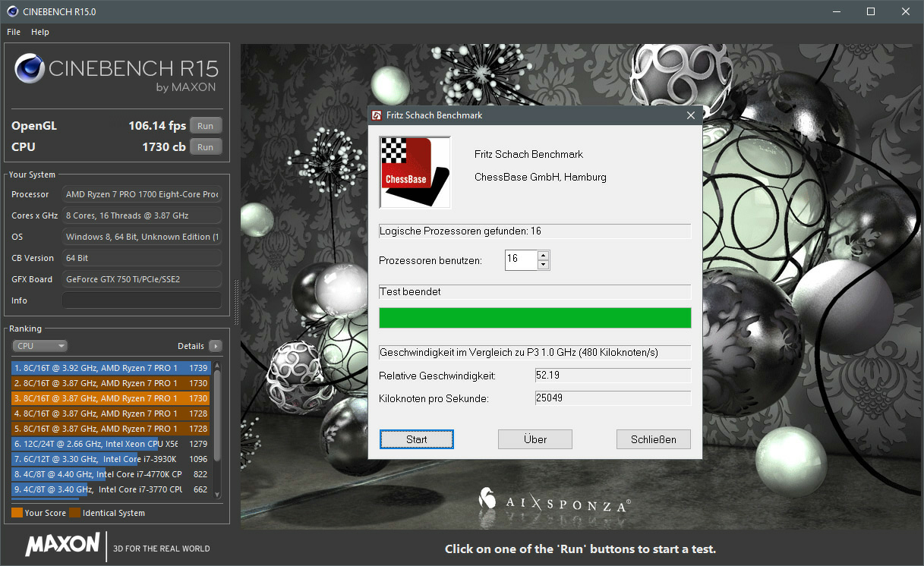Open the CPU ranking type dropdown
This screenshot has width=924, height=566.
pyautogui.click(x=39, y=346)
